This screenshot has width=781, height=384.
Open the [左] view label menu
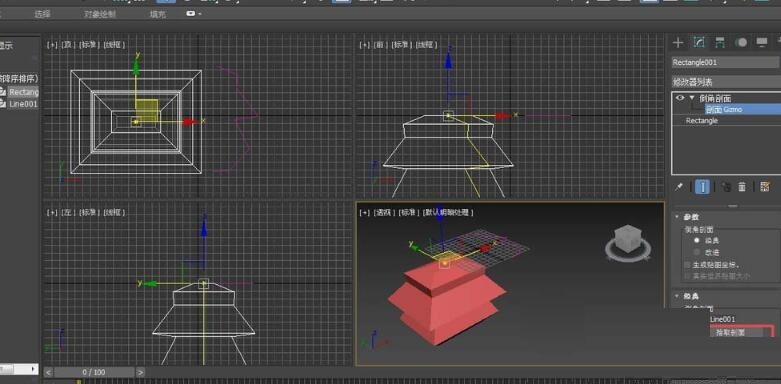click(68, 212)
